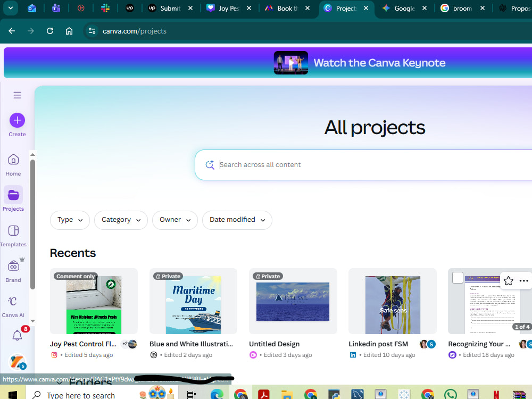Expand the Owner filter dropdown
Image resolution: width=532 pixels, height=399 pixels.
point(174,220)
